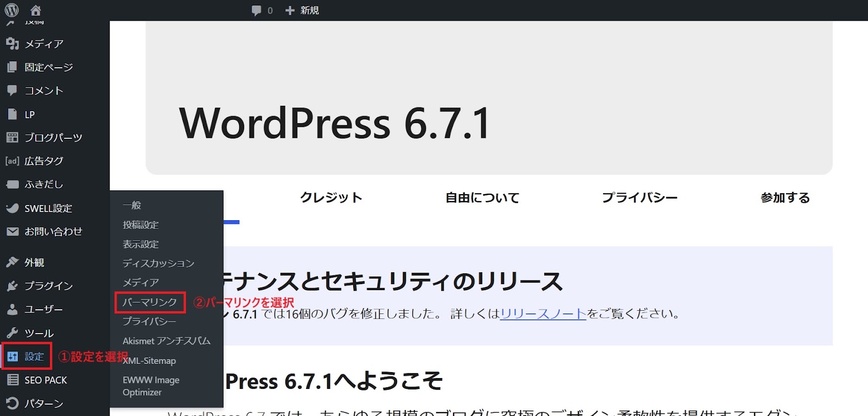The image size is (868, 416).
Task: Switch to the 自由について tab
Action: tap(482, 197)
